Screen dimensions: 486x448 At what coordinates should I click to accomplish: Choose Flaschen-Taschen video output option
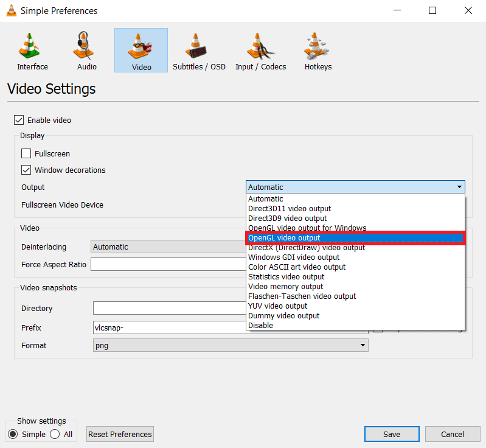click(x=355, y=296)
